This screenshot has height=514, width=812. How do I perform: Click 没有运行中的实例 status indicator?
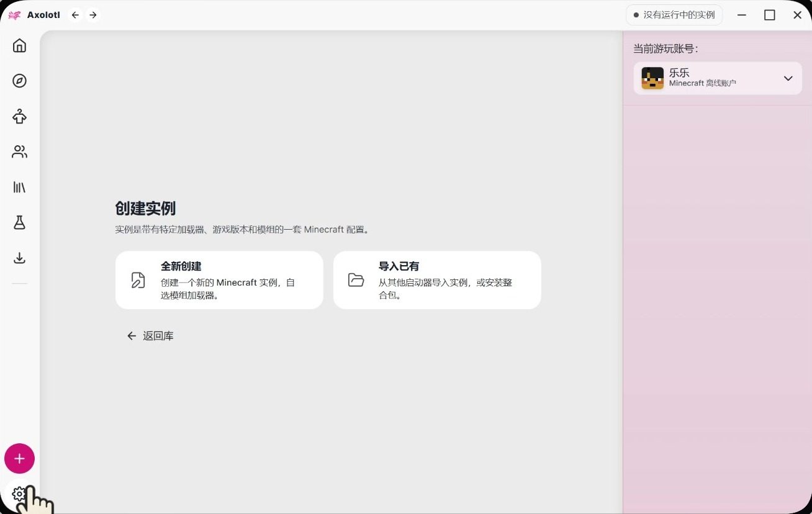tap(674, 15)
